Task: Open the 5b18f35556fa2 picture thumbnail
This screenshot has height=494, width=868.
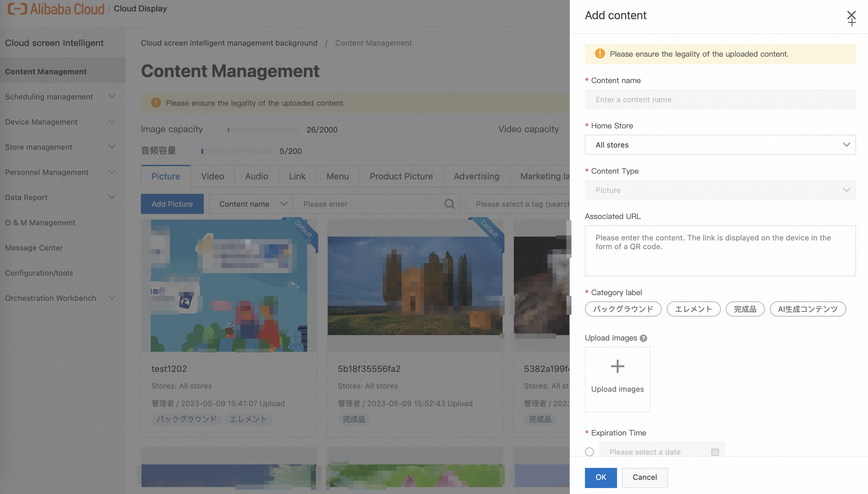Action: point(415,286)
